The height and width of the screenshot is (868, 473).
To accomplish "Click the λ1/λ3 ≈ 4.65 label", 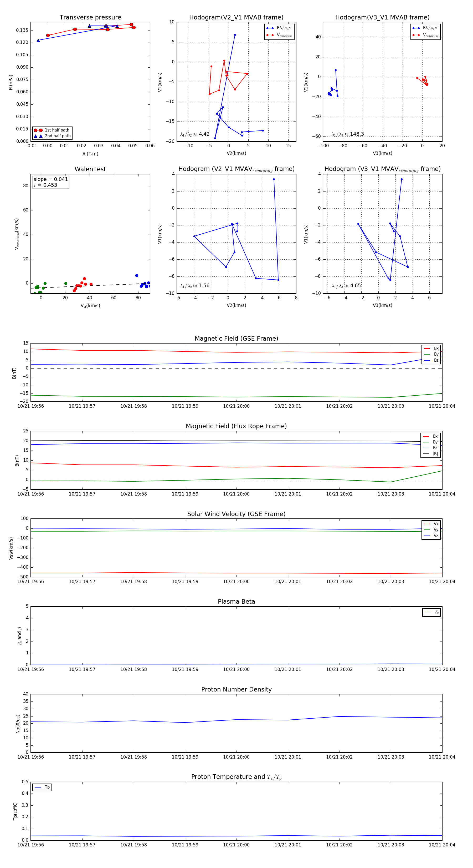I will tap(346, 286).
